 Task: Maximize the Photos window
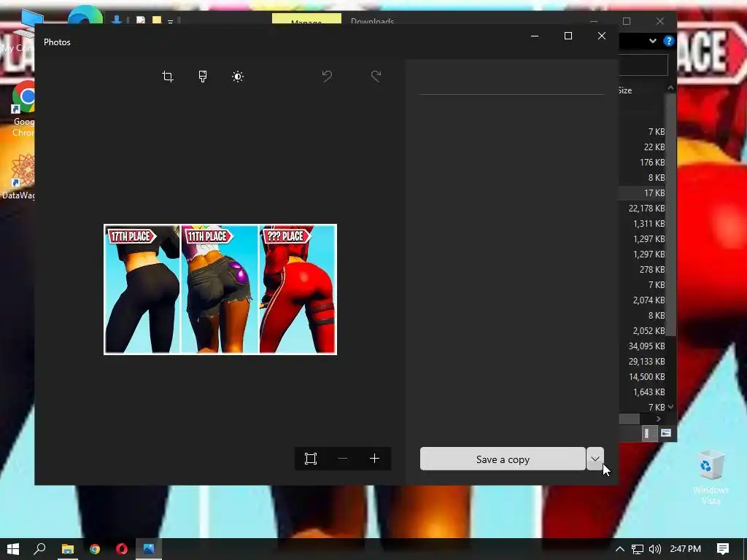(568, 36)
